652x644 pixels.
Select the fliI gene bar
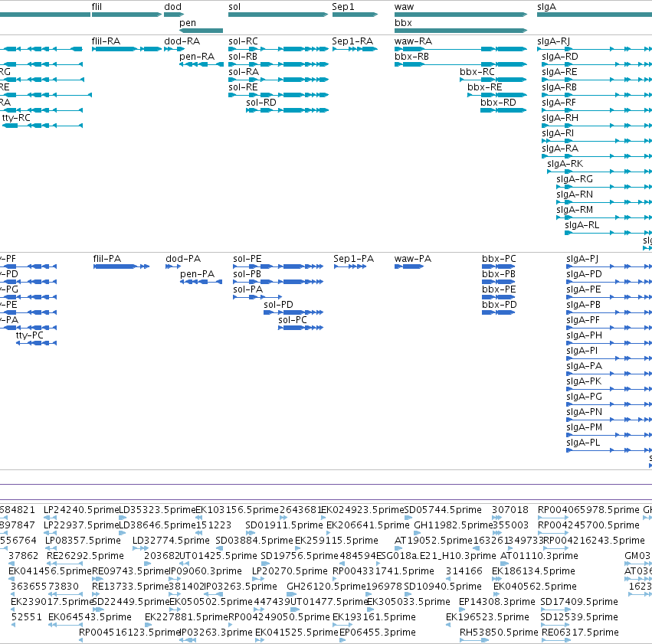(x=127, y=15)
